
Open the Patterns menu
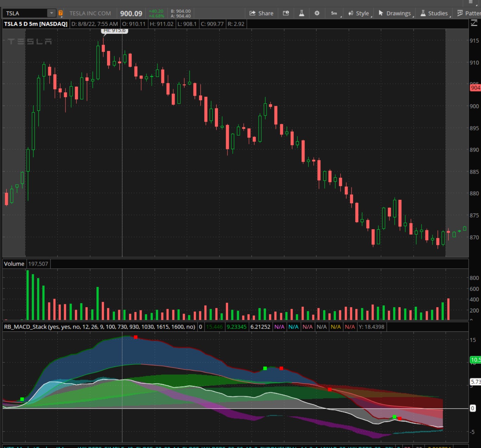tap(469, 13)
